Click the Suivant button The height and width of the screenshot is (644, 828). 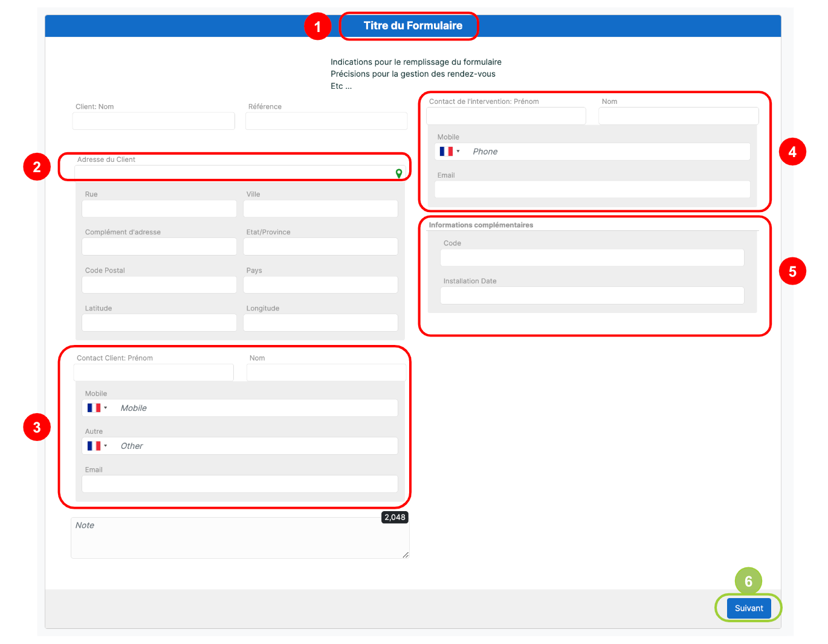748,608
